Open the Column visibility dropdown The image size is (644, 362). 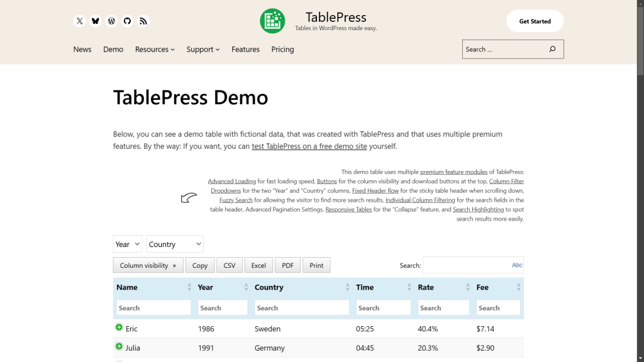point(147,265)
